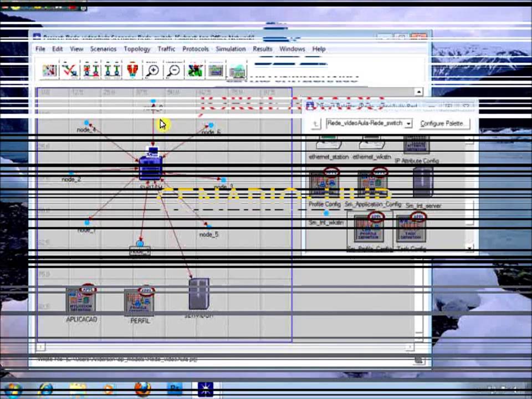
Task: Open the Scenarios menu
Action: (x=103, y=49)
